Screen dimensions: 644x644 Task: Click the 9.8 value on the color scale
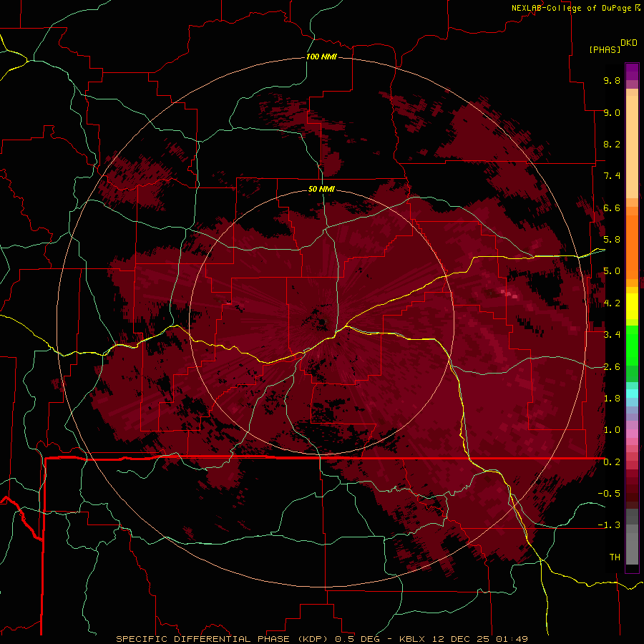[x=612, y=80]
